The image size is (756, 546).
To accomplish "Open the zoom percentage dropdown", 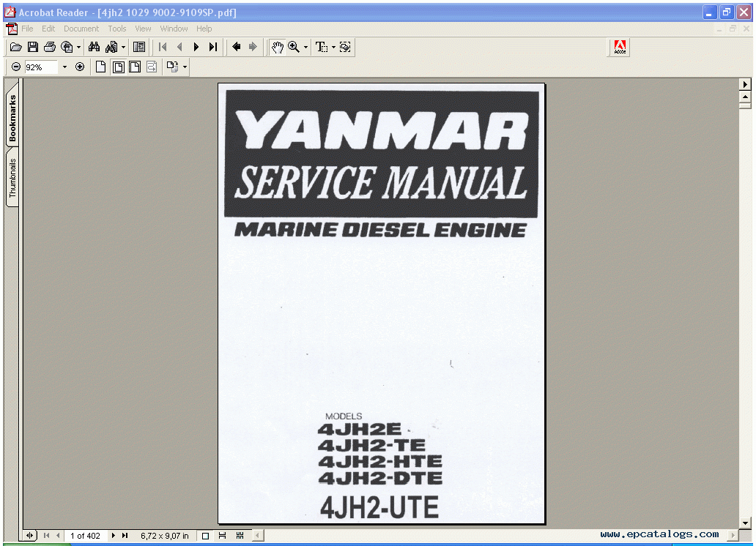I will (x=64, y=67).
